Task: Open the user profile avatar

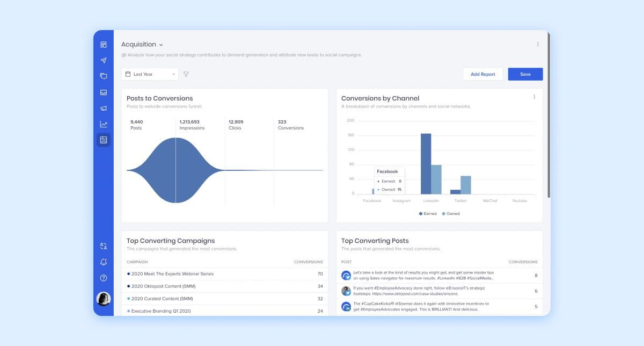Action: tap(104, 299)
